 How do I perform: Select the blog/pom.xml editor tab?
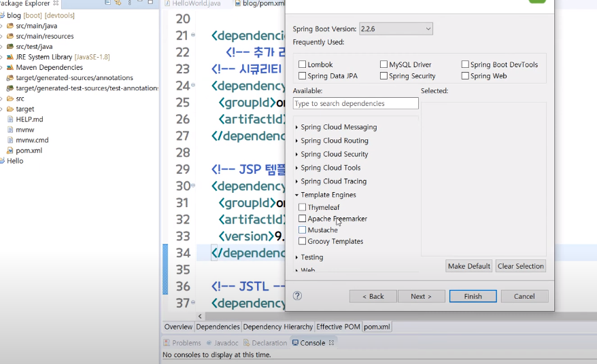[x=260, y=3]
